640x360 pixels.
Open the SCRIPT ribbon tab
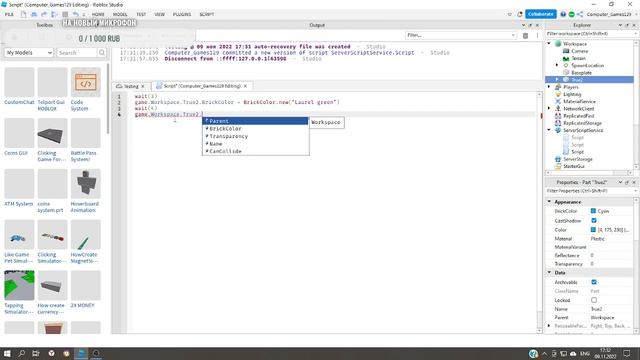point(207,14)
